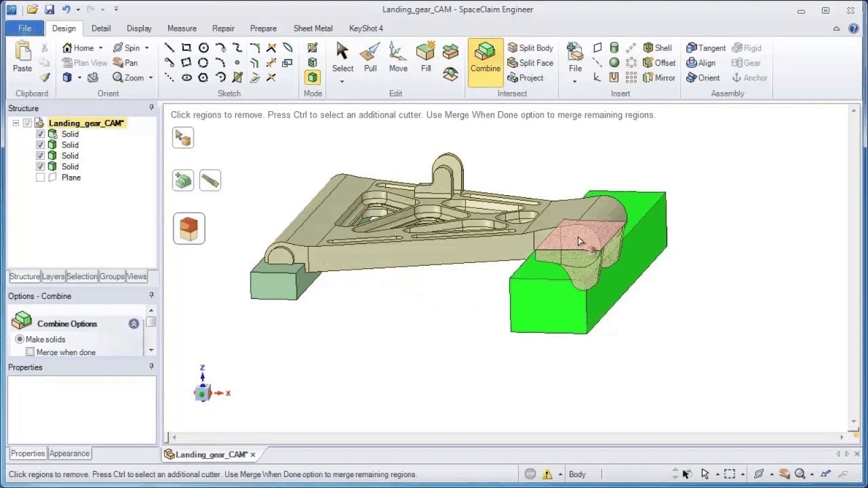The width and height of the screenshot is (868, 488).
Task: Switch to the Repair ribbon tab
Action: pos(223,28)
